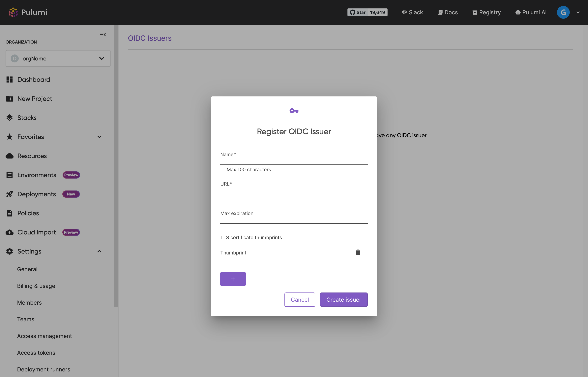Open account menu chevron next to avatar

tap(578, 12)
